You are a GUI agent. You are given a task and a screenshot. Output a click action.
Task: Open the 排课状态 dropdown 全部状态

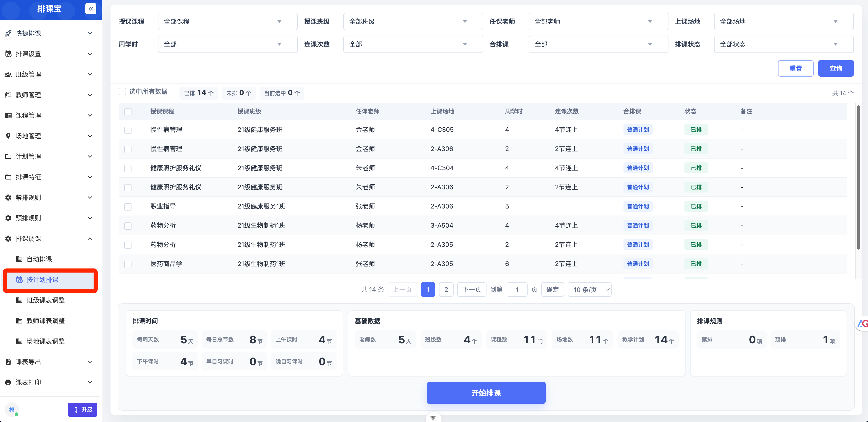pyautogui.click(x=784, y=44)
